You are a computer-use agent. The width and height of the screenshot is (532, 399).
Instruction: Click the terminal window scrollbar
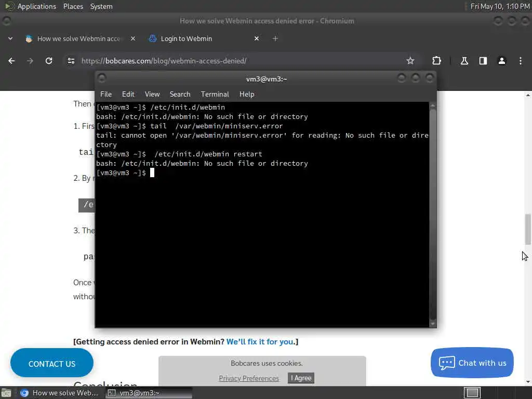433,214
